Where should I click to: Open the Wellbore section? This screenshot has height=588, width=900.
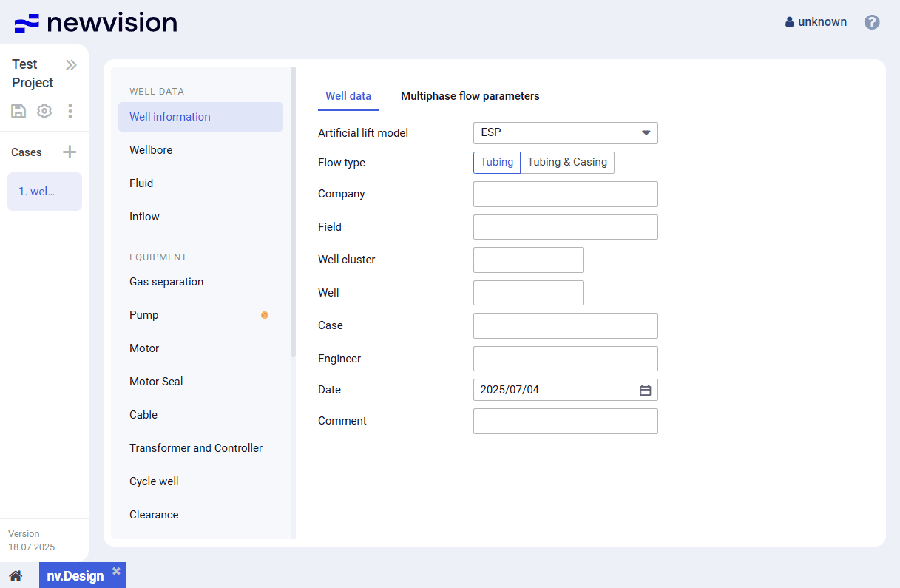pyautogui.click(x=151, y=150)
